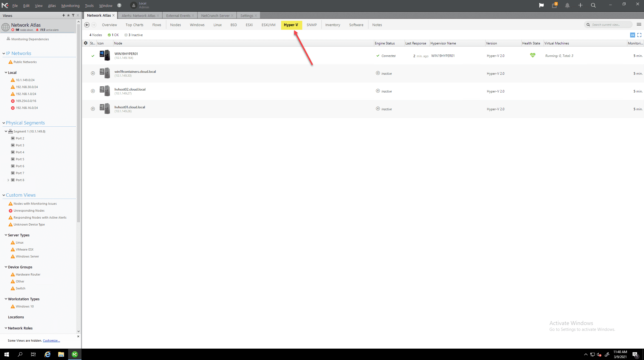Open the column settings gear icon

coord(86,43)
